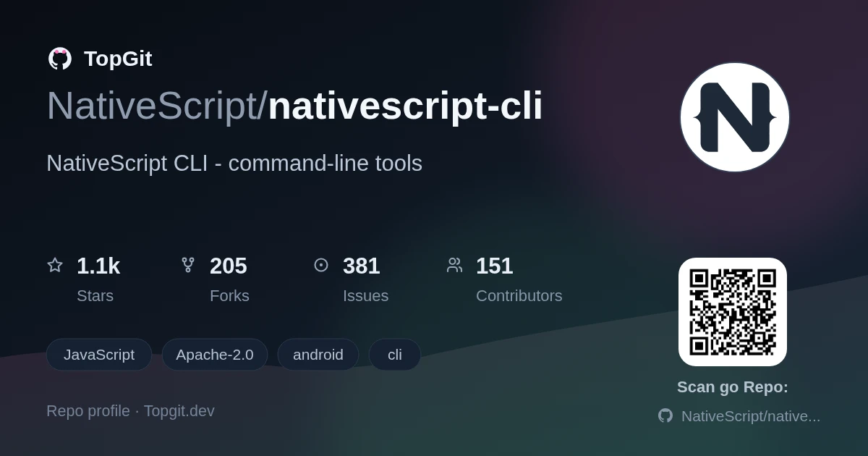
Task: Select the android topic tag
Action: 318,355
